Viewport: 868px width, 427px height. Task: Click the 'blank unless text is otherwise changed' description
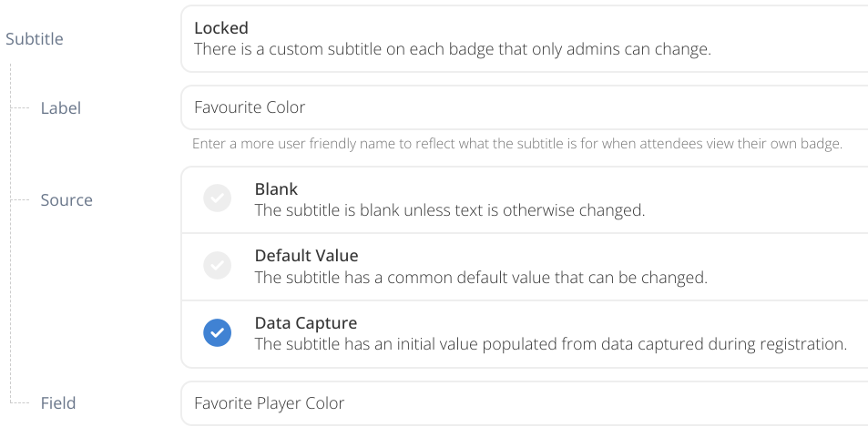coord(449,210)
